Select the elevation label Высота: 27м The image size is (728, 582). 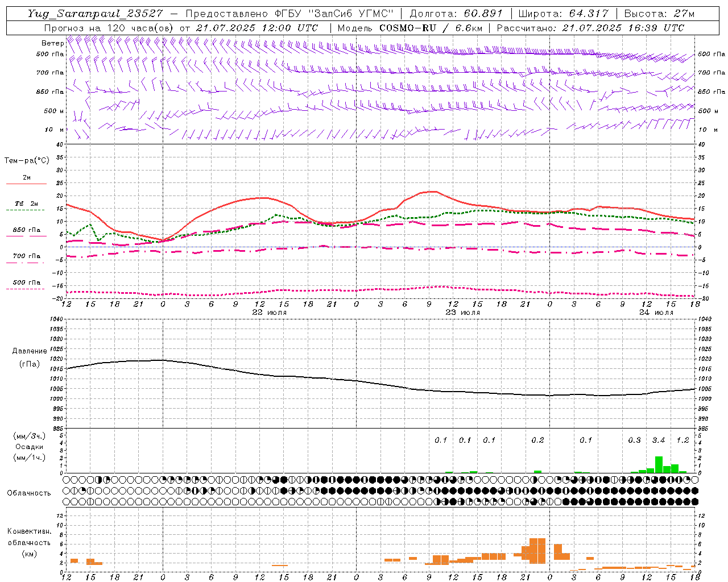click(x=659, y=14)
